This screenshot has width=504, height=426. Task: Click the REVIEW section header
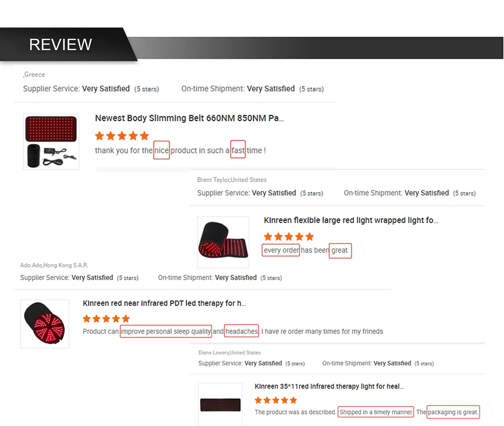pyautogui.click(x=60, y=44)
